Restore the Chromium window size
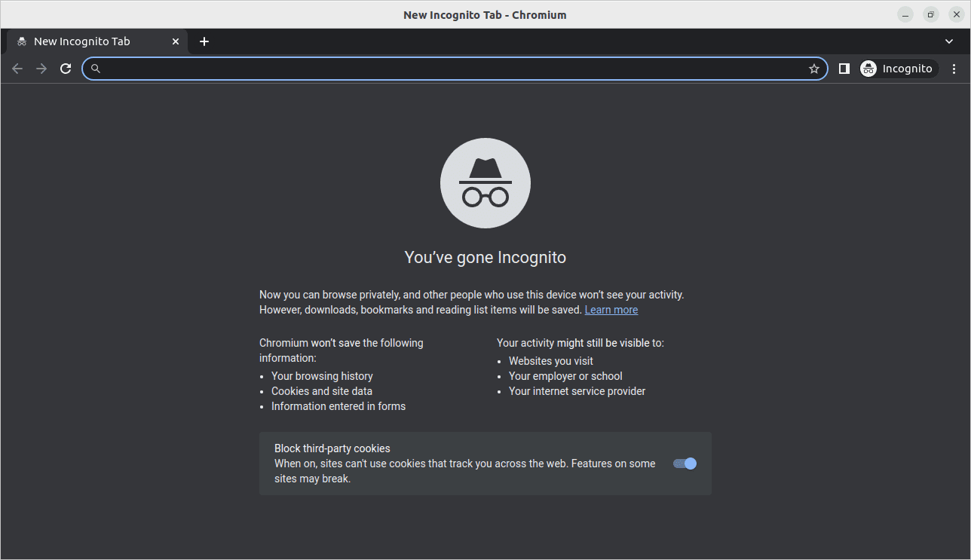Screen dimensions: 971x560 [930, 14]
